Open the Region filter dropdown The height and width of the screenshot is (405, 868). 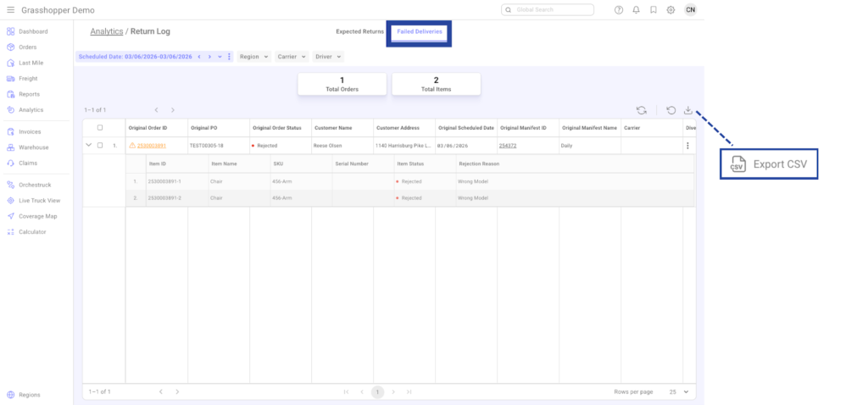pyautogui.click(x=253, y=57)
